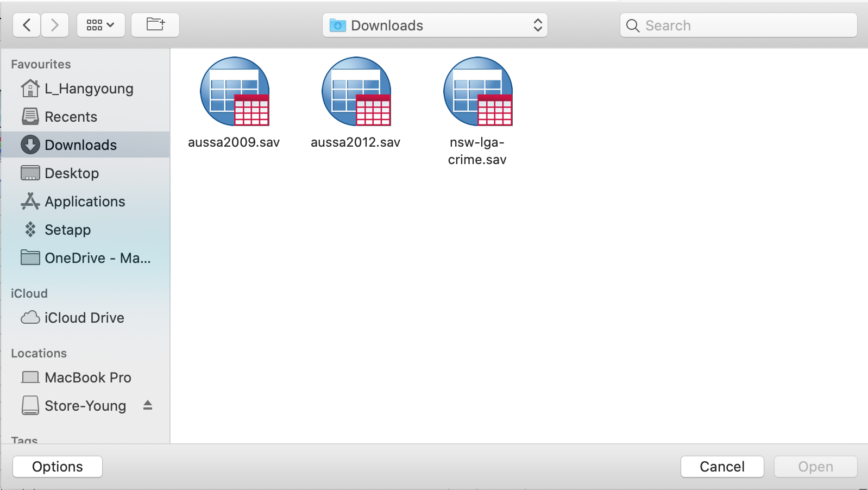Open L_Hangyoung home folder in sidebar
868x490 pixels.
pos(85,89)
